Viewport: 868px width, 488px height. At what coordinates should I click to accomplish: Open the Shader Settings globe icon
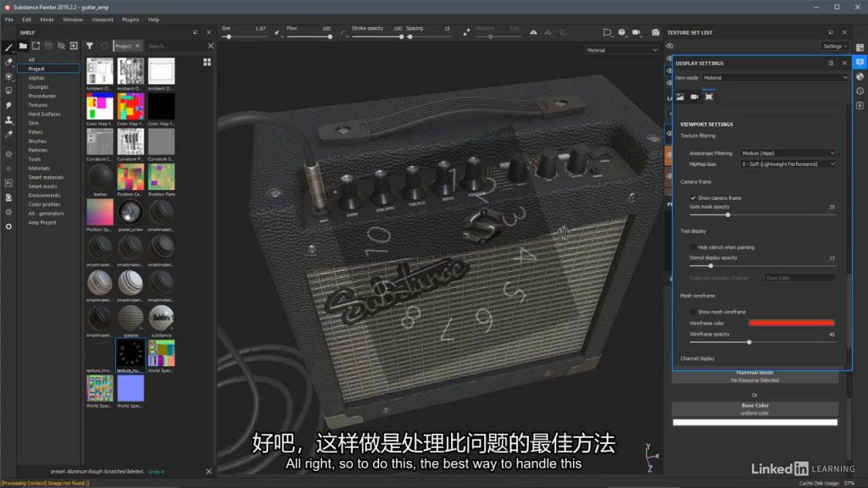coord(860,76)
